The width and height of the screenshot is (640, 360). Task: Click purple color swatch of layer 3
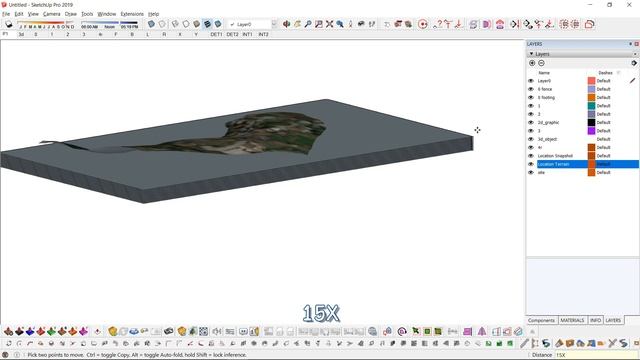pos(591,131)
